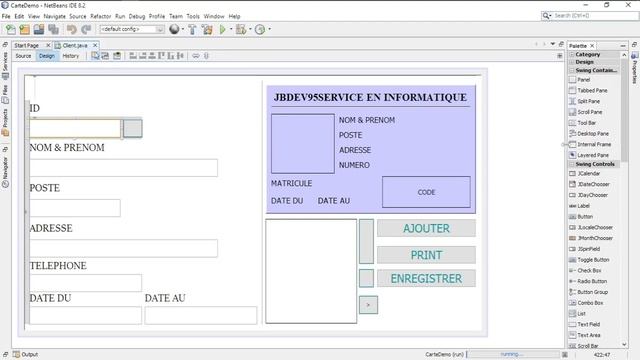640x360 pixels.
Task: Pick the Desktop Pane palette item
Action: pyautogui.click(x=589, y=133)
